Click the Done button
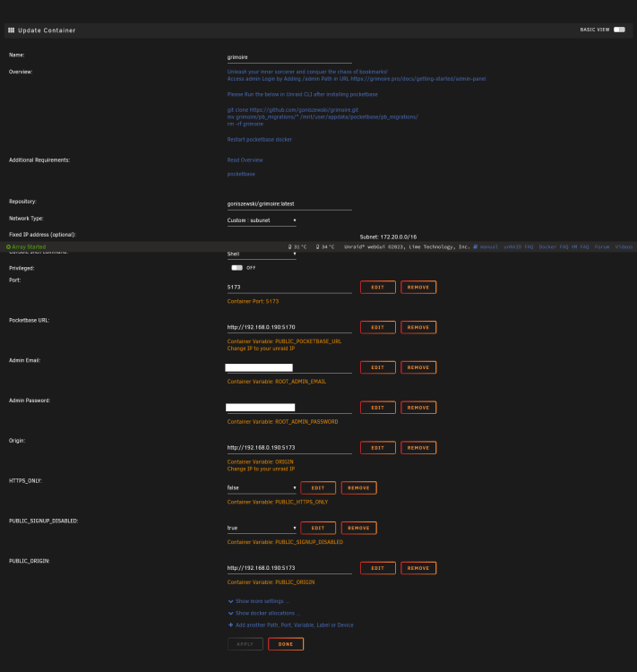637x672 pixels. tap(286, 644)
